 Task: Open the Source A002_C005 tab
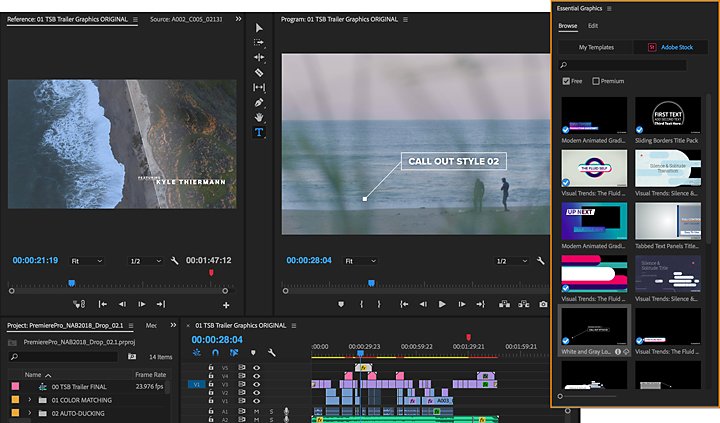click(186, 19)
